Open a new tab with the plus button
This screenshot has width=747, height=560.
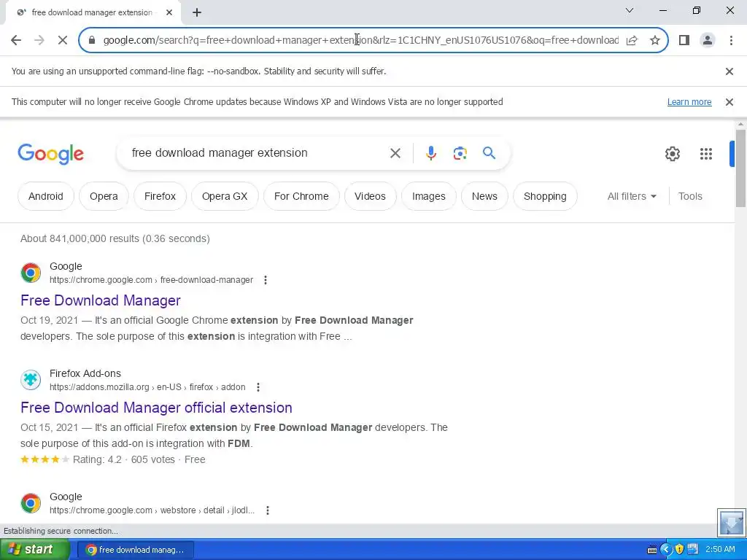point(197,12)
